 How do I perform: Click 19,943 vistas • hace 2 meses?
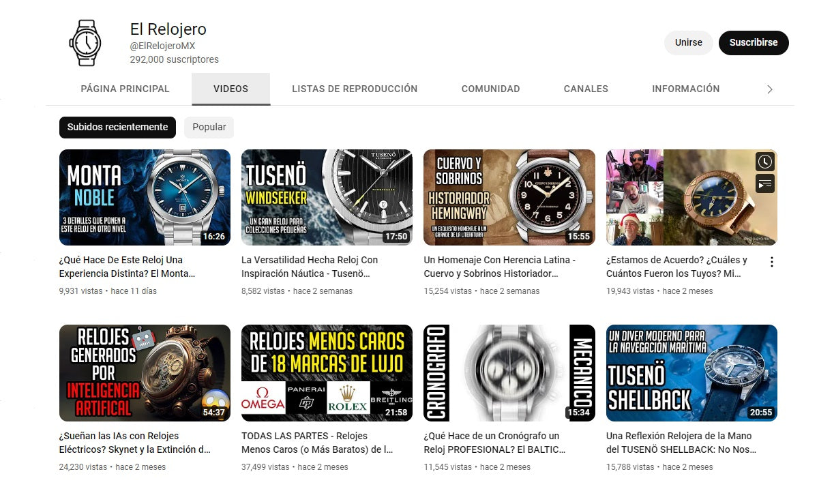click(x=659, y=291)
